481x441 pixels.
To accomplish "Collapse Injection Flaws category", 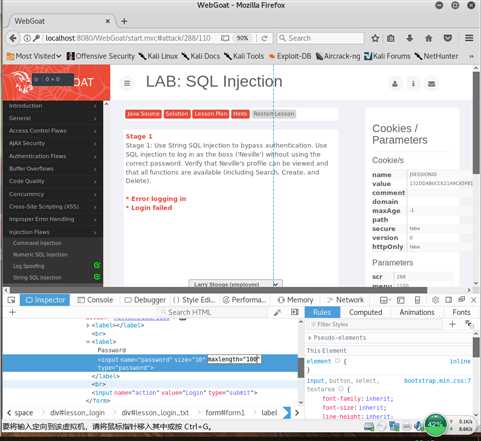I will [52, 232].
